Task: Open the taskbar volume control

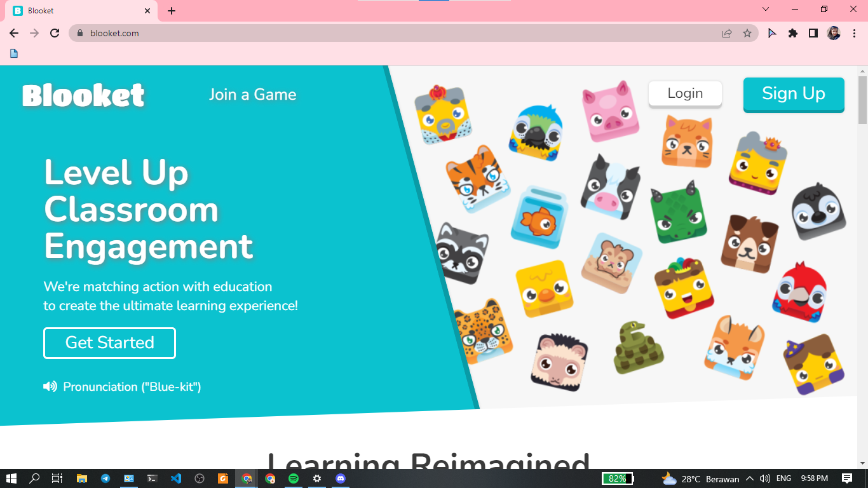Action: pos(765,478)
